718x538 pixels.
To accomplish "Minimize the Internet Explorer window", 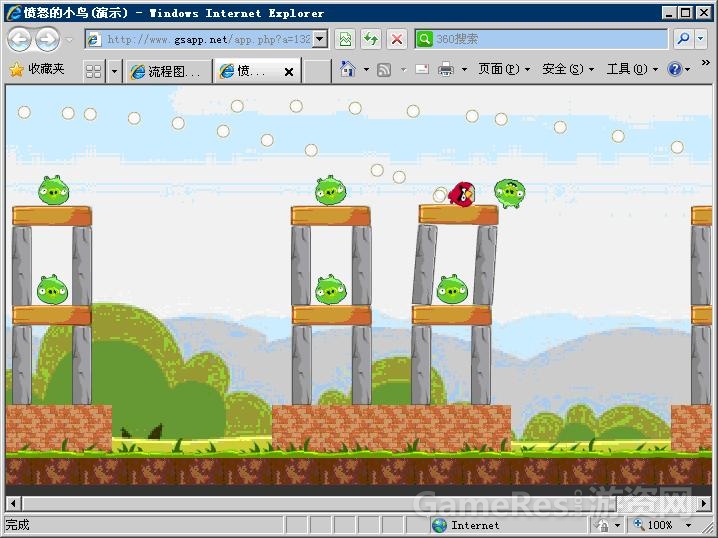I will tap(669, 13).
